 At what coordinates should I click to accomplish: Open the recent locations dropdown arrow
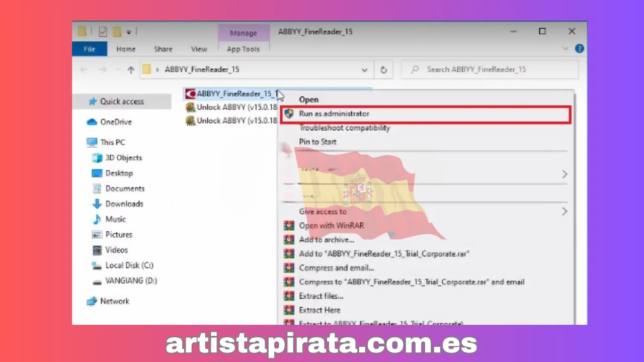pyautogui.click(x=118, y=70)
